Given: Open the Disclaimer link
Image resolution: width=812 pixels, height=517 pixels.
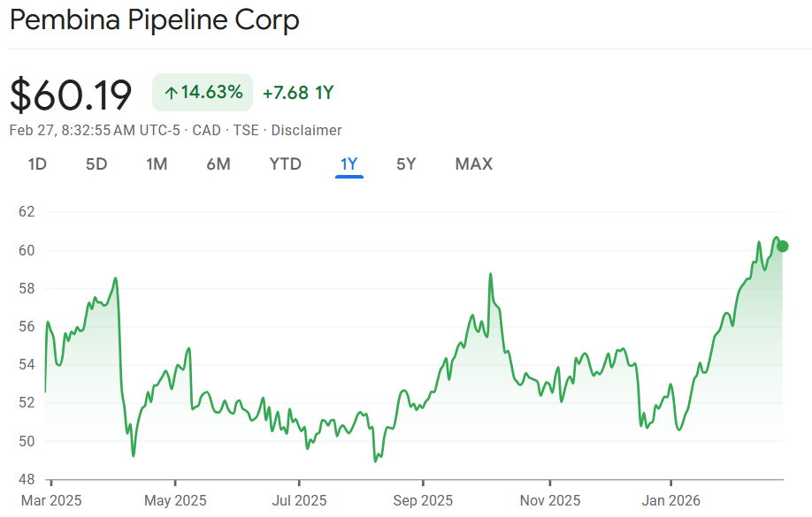Looking at the screenshot, I should pos(306,130).
